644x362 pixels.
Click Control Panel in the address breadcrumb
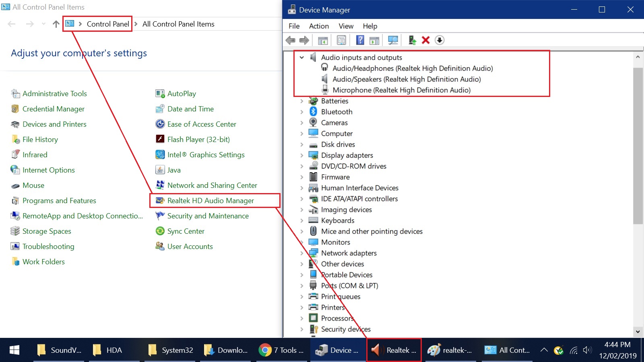[108, 24]
